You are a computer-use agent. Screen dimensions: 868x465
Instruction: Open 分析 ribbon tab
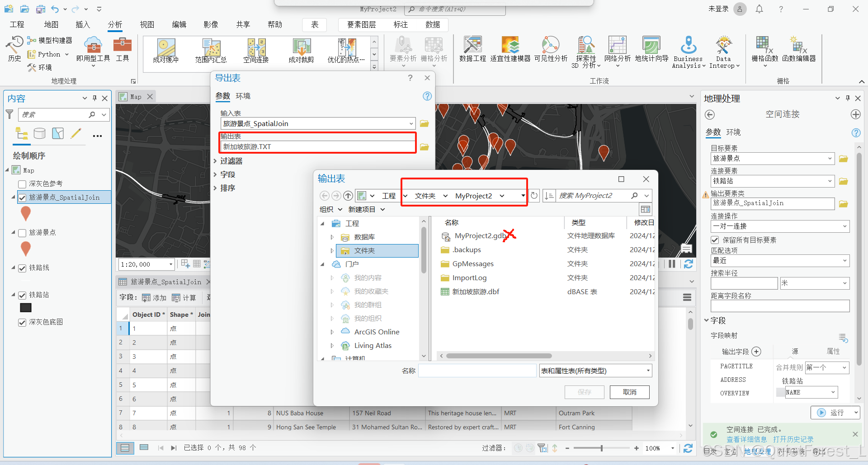[115, 24]
